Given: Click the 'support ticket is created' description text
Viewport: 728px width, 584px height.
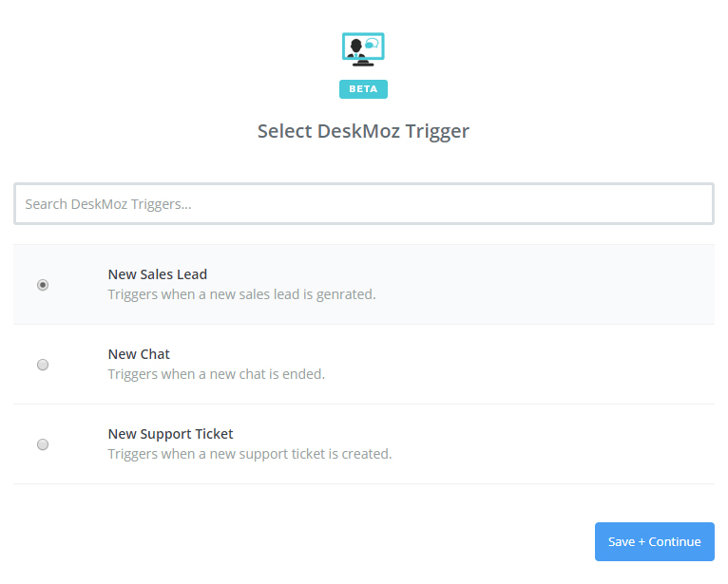Looking at the screenshot, I should tap(250, 454).
